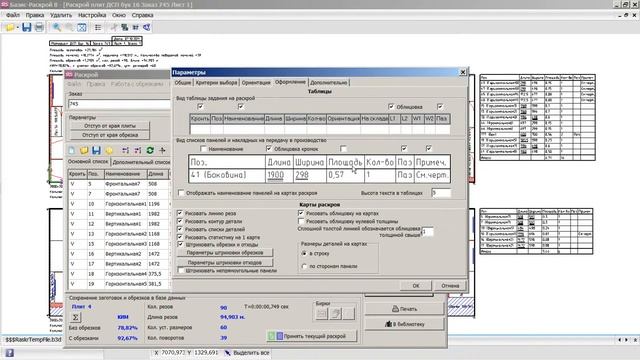Open the Файл menu
The image size is (640, 360).
(x=13, y=15)
